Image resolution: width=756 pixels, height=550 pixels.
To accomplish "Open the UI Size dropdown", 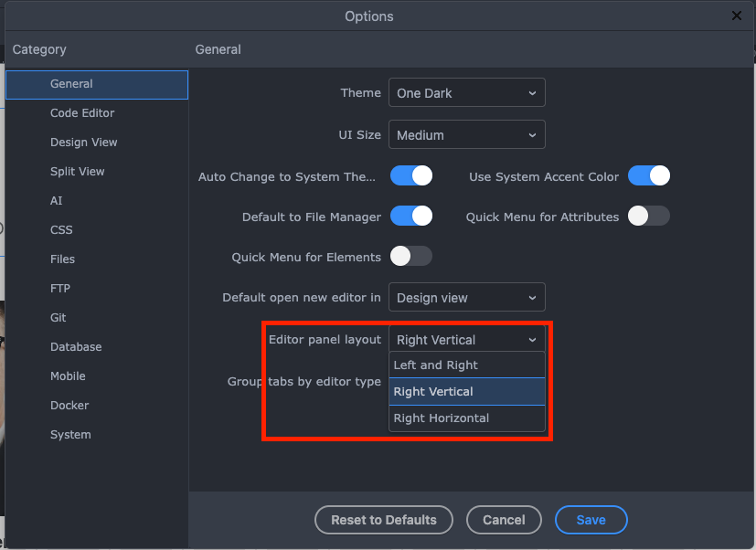I will pyautogui.click(x=467, y=134).
